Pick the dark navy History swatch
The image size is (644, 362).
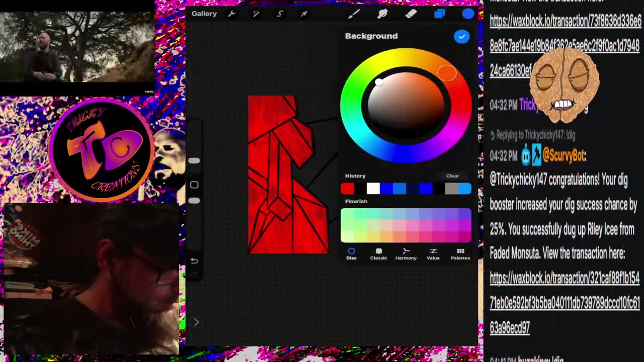tap(413, 189)
